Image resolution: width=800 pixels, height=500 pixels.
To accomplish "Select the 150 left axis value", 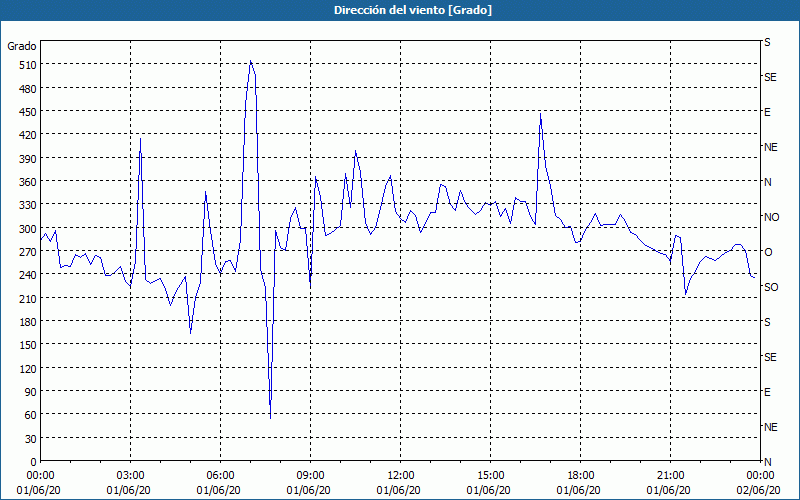I will click(x=28, y=345).
